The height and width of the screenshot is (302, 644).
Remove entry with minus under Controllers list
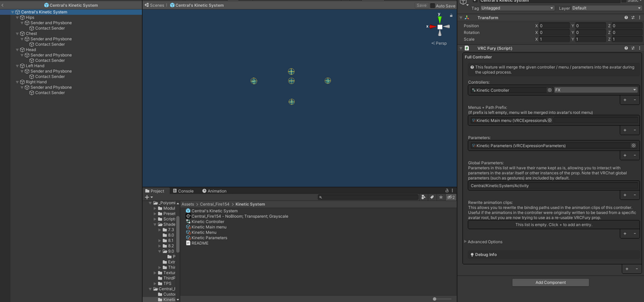click(x=634, y=100)
